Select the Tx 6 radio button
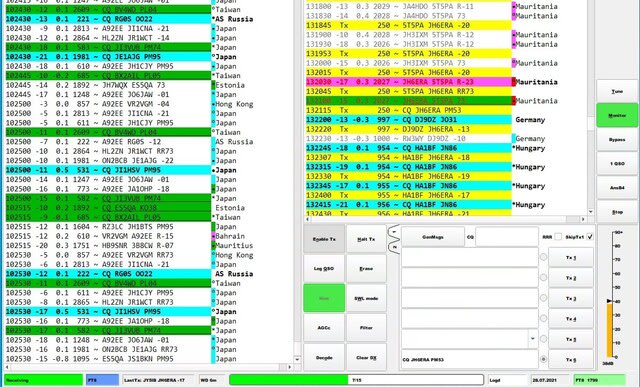640x387 pixels. pyautogui.click(x=543, y=359)
